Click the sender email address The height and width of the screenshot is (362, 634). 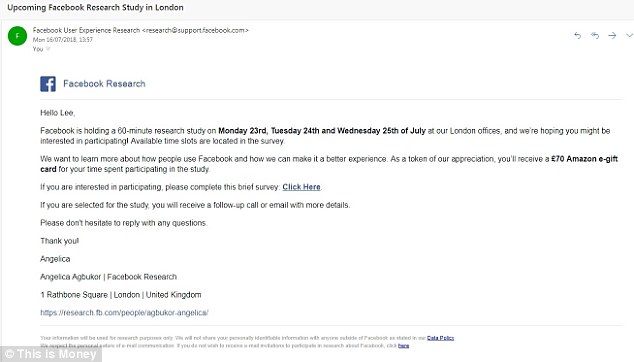tap(195, 30)
